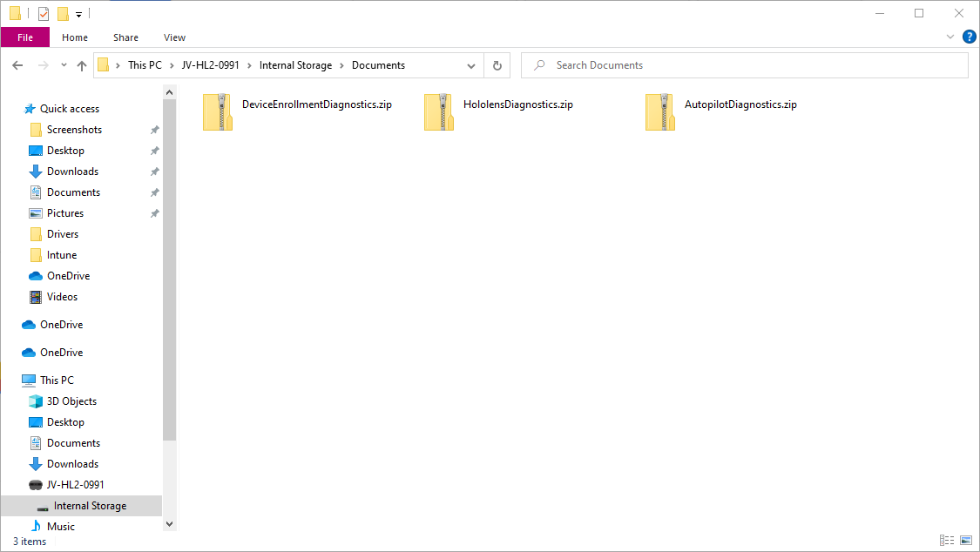Click the HololensDiagnostics.zip file name
This screenshot has width=980, height=552.
pos(518,104)
